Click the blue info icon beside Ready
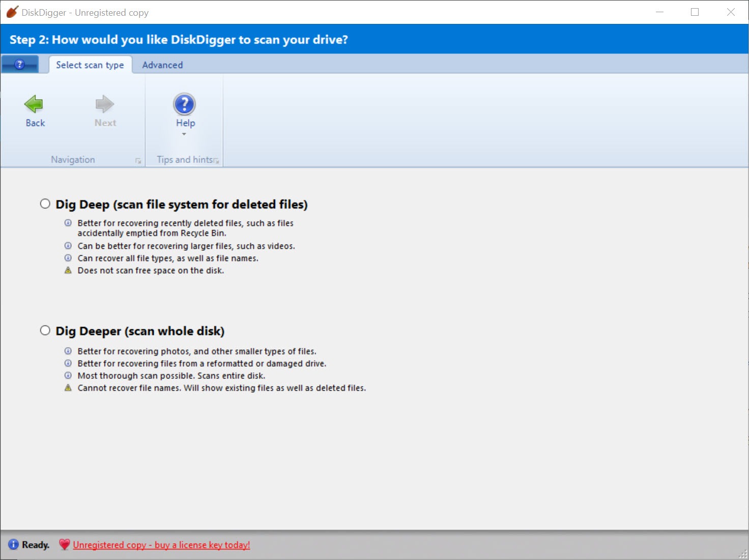The width and height of the screenshot is (749, 560). click(x=13, y=545)
